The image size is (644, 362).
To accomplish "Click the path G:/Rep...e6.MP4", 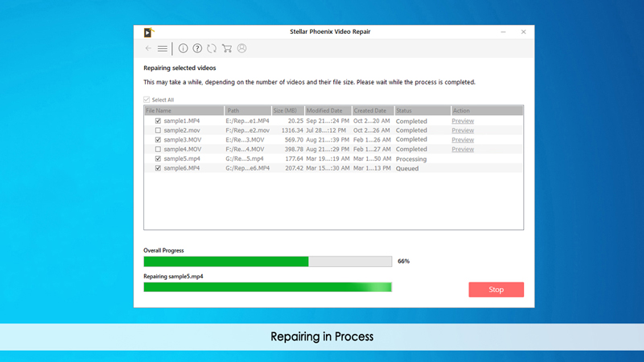I will [x=248, y=168].
